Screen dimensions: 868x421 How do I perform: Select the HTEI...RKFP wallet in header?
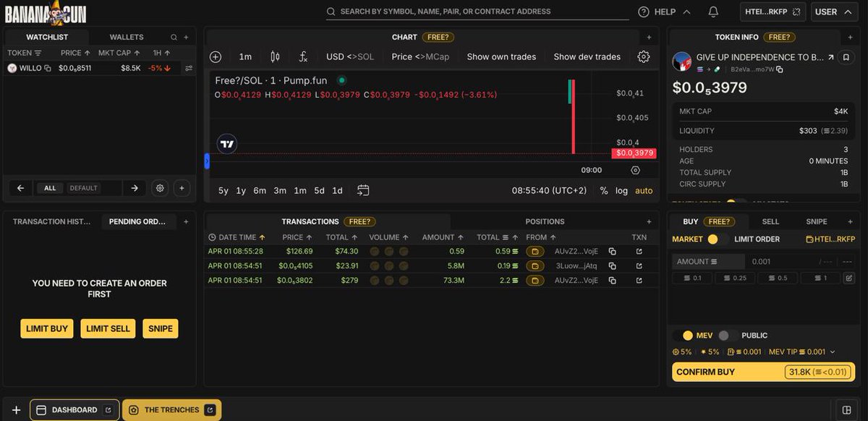(773, 12)
